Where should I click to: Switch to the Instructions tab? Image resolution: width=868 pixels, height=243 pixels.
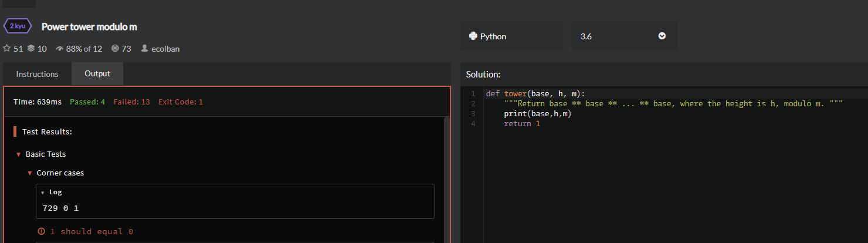[x=37, y=74]
